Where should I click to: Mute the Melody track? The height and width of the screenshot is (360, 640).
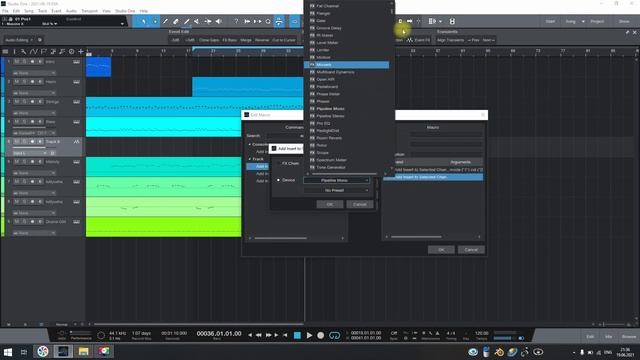17,162
